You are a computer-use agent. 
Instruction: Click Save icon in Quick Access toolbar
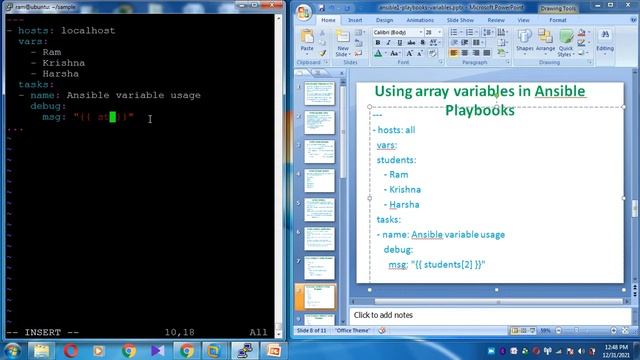322,8
